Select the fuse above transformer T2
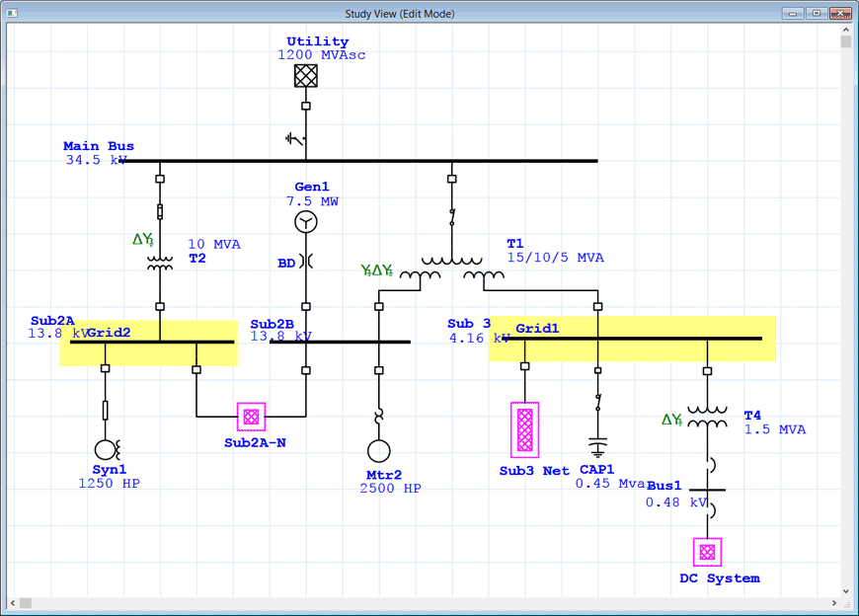859x616 pixels. tap(160, 211)
